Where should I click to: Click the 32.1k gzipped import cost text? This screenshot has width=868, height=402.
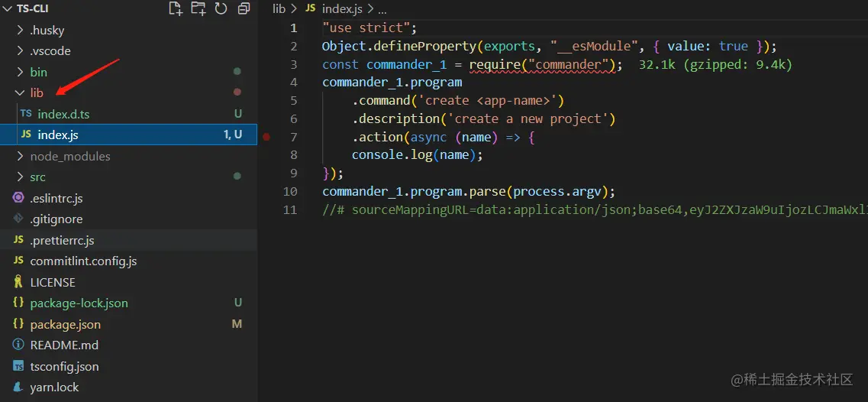point(716,65)
